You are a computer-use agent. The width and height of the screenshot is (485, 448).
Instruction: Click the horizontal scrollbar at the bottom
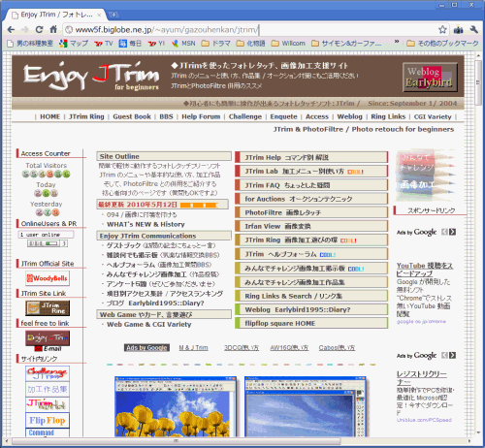[177, 441]
